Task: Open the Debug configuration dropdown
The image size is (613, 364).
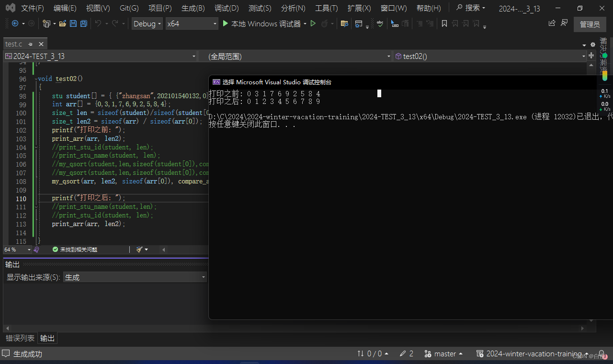Action: (147, 23)
